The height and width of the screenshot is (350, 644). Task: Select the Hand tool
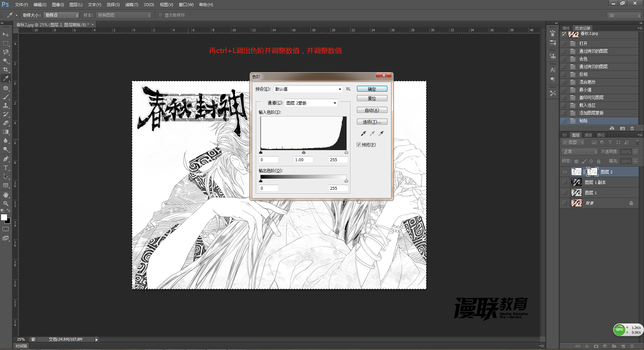pos(6,195)
